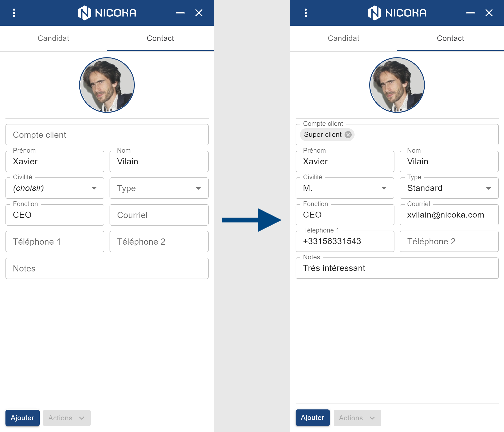This screenshot has height=432, width=504.
Task: Edit Prénom field in right panel
Action: (x=345, y=161)
